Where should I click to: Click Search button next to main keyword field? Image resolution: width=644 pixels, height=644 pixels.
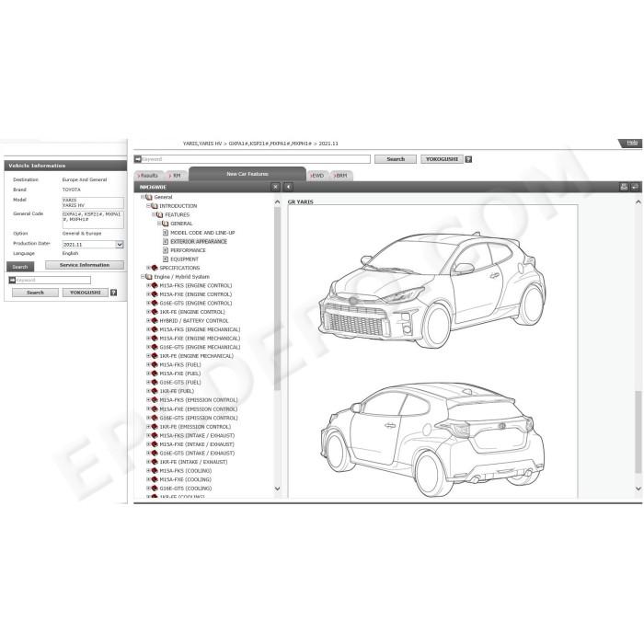(x=396, y=159)
